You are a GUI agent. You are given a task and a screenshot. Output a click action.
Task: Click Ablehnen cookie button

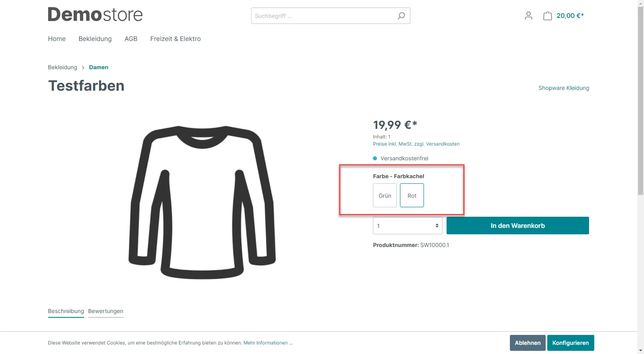click(x=528, y=343)
